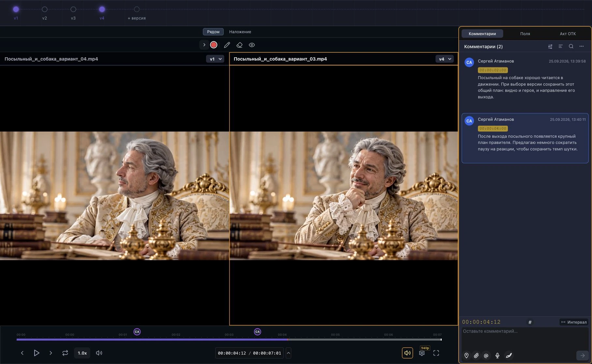Add location pin to comment

(466, 356)
